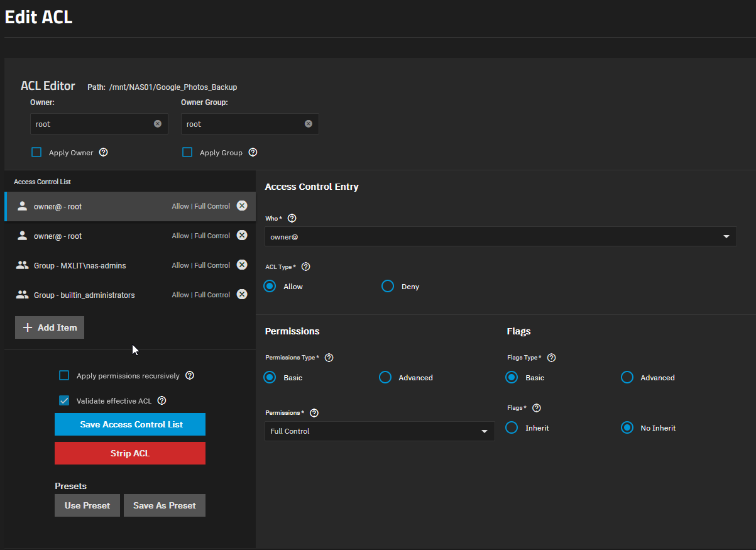Viewport: 756px width, 550px height.
Task: Select the Inherit flag option
Action: [x=512, y=427]
